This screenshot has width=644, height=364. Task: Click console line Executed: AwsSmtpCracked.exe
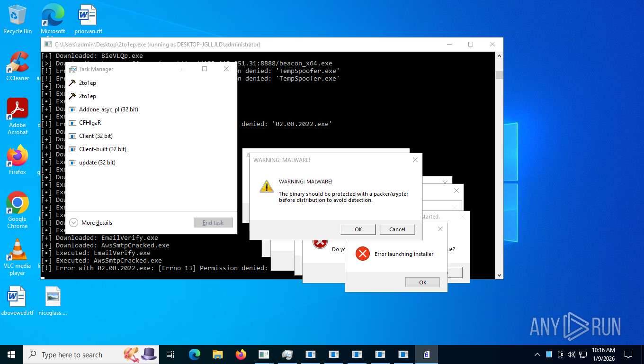point(102,261)
